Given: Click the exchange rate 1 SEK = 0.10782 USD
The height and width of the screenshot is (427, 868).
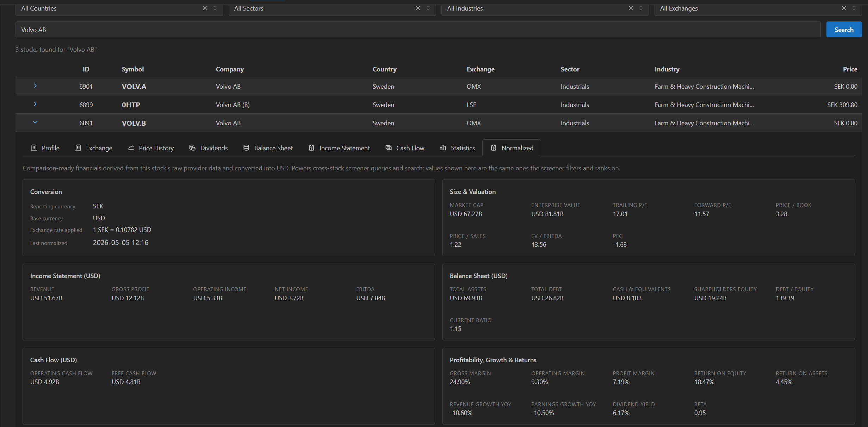Looking at the screenshot, I should [122, 230].
